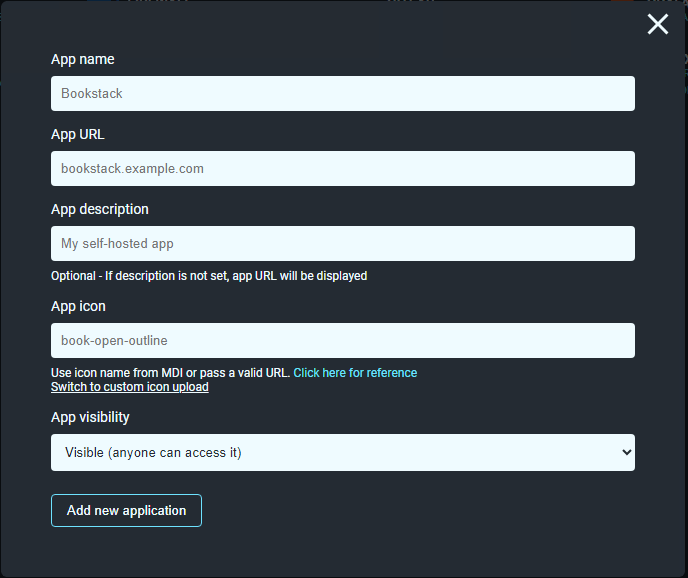Click the 'Bookstack' placeholder text
Screen dimensions: 688x578
tap(91, 94)
